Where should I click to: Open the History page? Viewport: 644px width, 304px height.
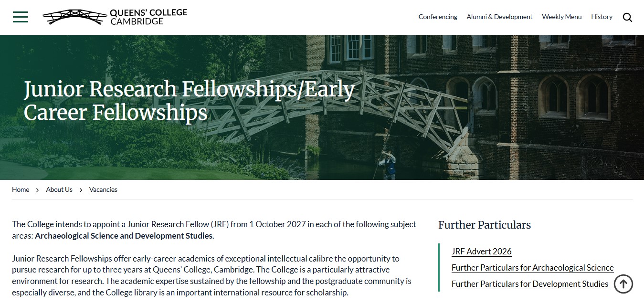pos(602,17)
